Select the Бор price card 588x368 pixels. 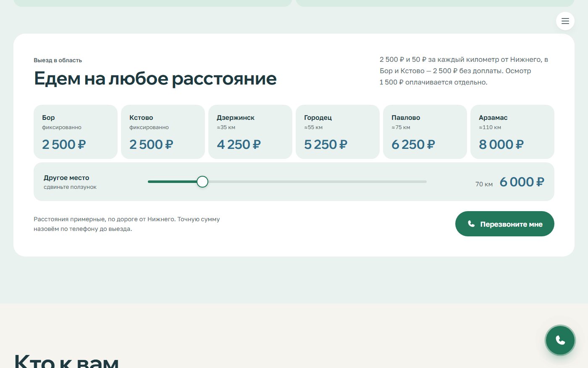76,132
